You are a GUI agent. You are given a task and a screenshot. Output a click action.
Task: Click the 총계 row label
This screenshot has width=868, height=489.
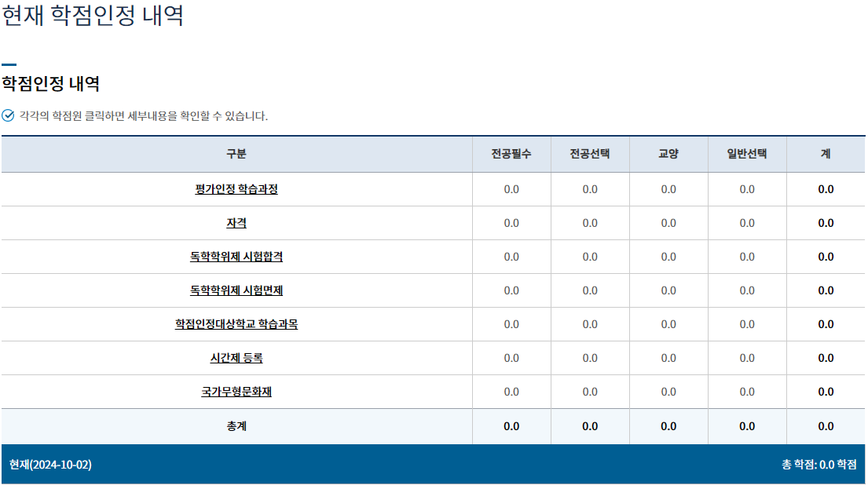(x=236, y=426)
